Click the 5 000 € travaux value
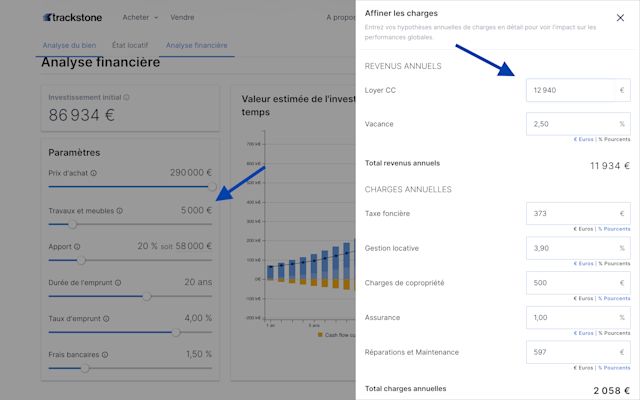This screenshot has height=400, width=640. point(196,210)
